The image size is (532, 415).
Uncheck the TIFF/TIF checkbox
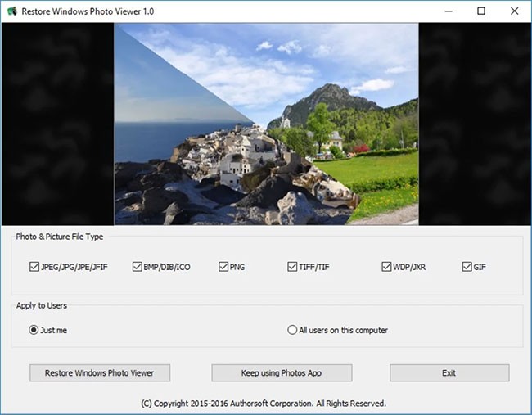292,267
